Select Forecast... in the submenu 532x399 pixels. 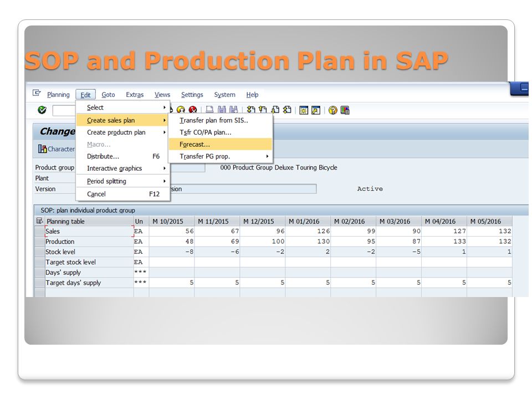[x=221, y=144]
